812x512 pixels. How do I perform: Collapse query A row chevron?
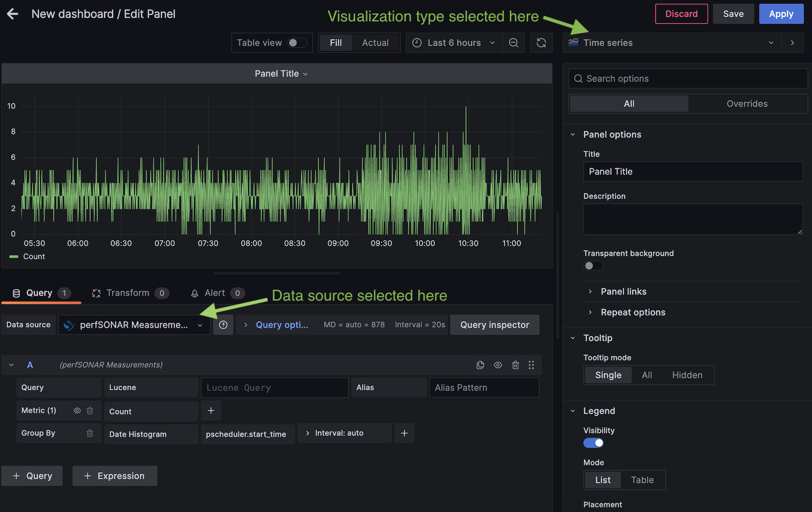pyautogui.click(x=11, y=365)
